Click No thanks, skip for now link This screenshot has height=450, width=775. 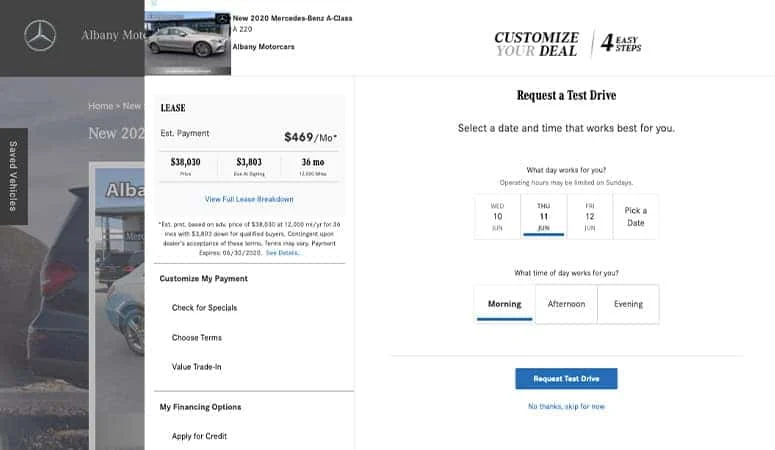point(566,406)
